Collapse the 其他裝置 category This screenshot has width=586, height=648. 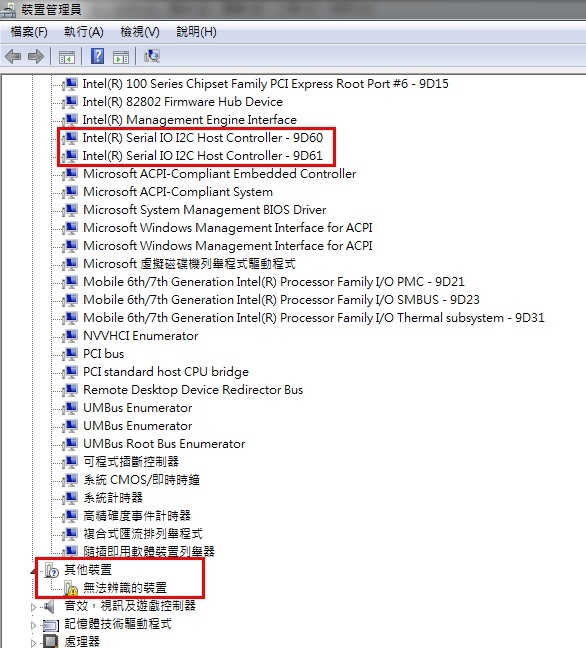(33, 571)
